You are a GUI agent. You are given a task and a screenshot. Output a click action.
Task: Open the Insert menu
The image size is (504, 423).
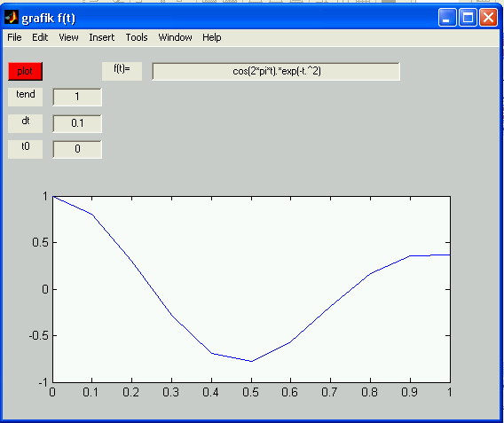click(x=101, y=37)
